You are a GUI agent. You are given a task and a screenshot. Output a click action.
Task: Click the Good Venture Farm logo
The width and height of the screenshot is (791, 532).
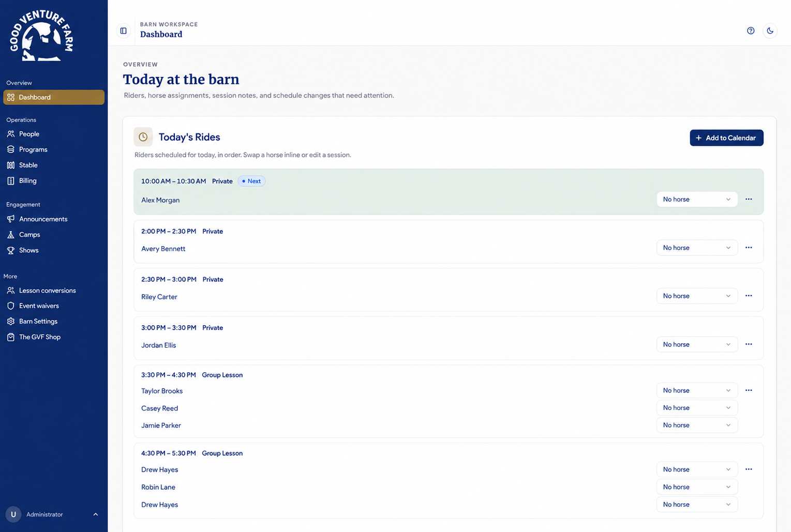[41, 36]
